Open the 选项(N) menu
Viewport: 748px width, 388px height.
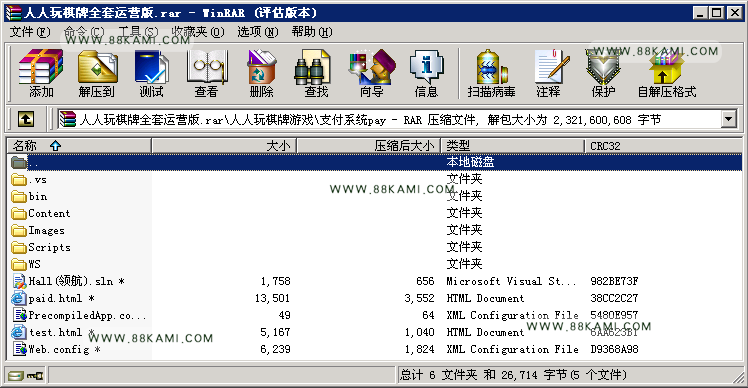click(258, 32)
